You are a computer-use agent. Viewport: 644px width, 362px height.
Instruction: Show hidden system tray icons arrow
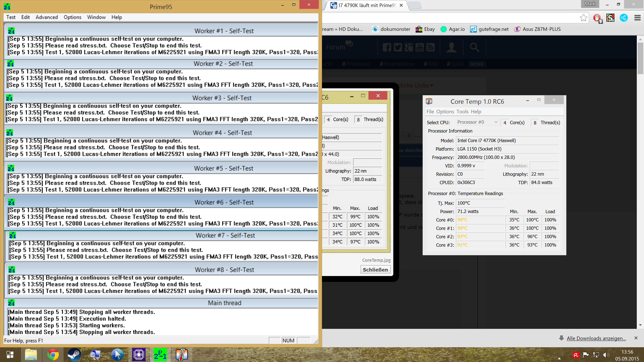coord(559,358)
